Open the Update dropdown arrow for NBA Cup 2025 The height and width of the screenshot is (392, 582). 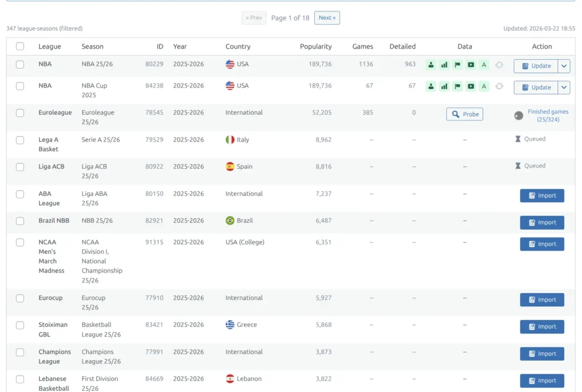(x=564, y=87)
